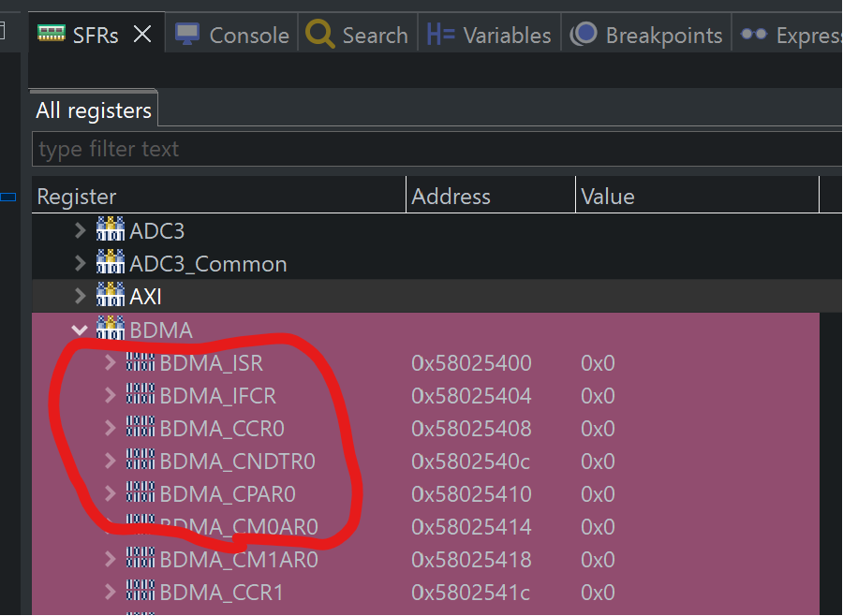Click the Expressions panel icon
Viewport: 843px width, 616px height.
pyautogui.click(x=753, y=35)
